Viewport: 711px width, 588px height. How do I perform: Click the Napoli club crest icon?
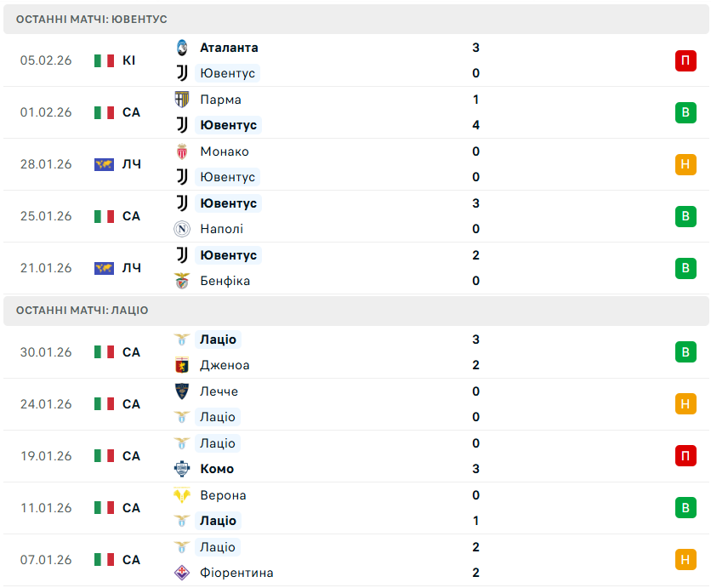click(x=181, y=229)
